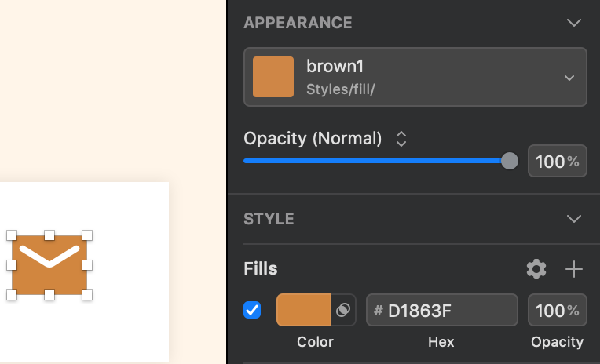Click the bottom-right selection handle of the envelope
Screen dimensions: 600x364
tap(87, 295)
